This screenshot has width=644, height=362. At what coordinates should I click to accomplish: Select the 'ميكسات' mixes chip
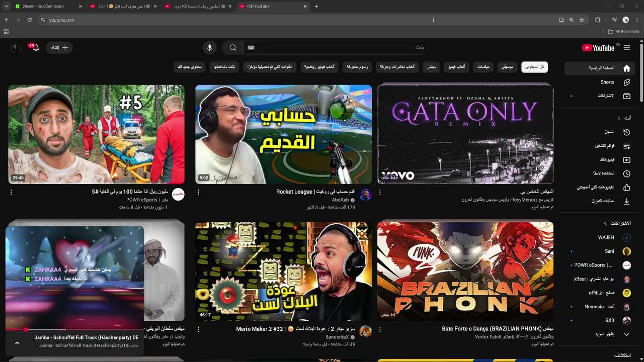click(x=484, y=67)
